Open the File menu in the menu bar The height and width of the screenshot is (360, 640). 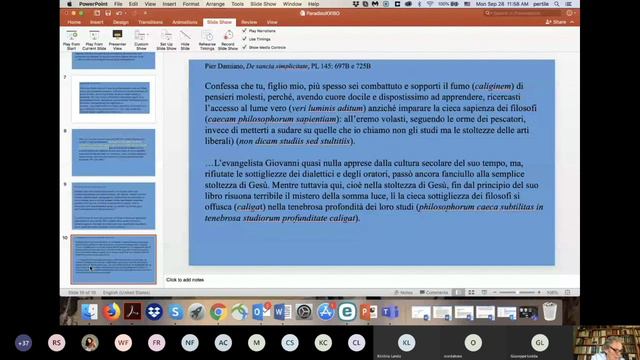[x=118, y=4]
